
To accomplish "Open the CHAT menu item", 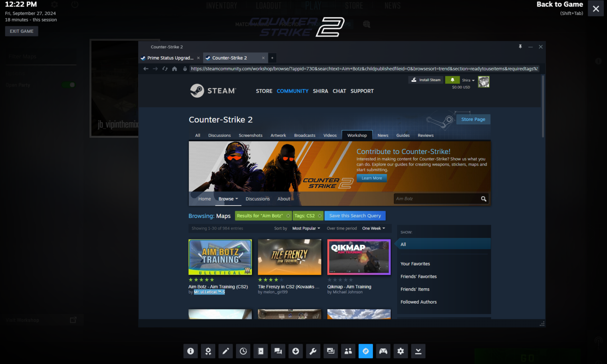I will [x=339, y=91].
